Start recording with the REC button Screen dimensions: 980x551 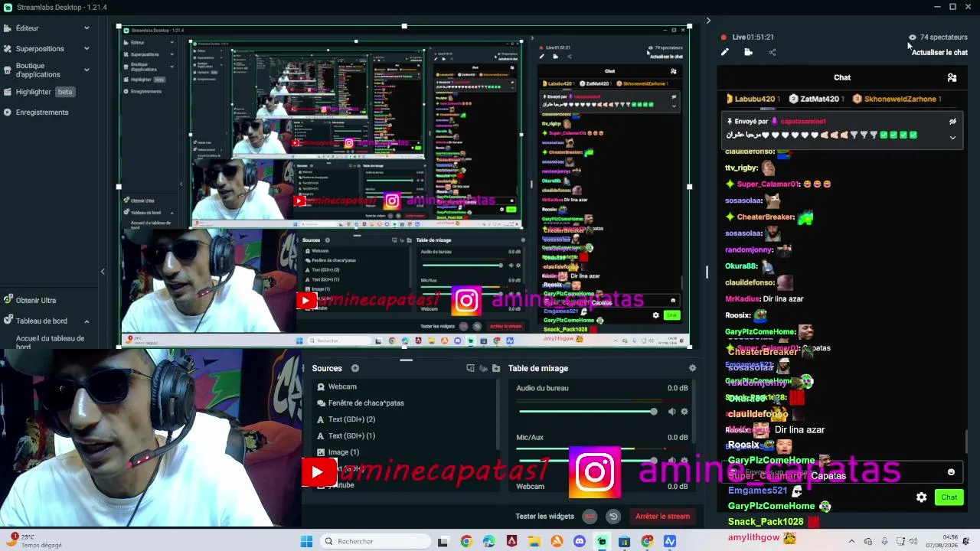point(590,517)
